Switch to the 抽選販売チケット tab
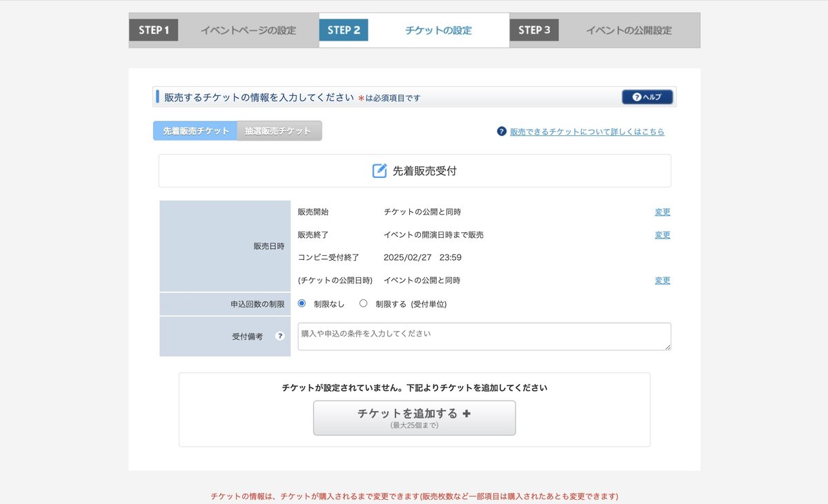 point(279,130)
